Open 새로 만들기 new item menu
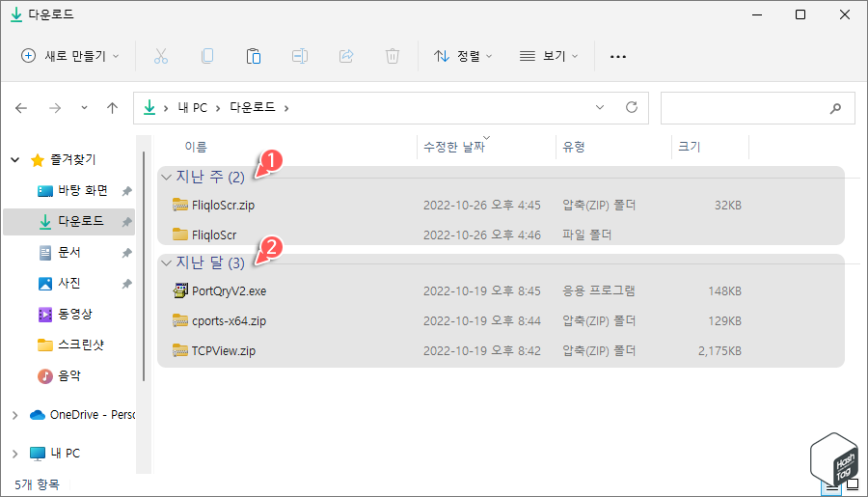This screenshot has width=868, height=497. click(69, 56)
